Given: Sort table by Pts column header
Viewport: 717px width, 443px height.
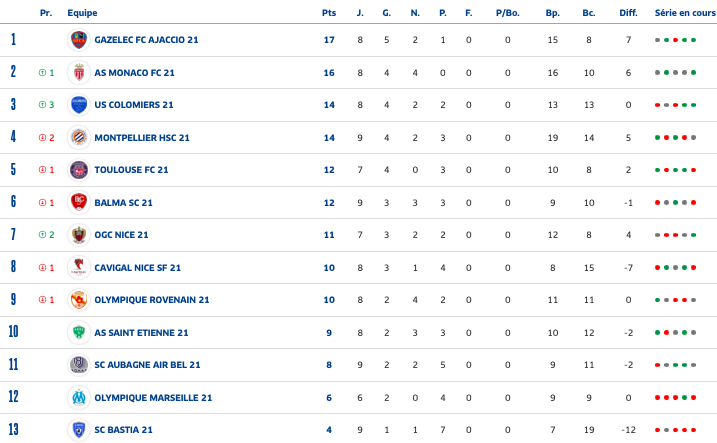Looking at the screenshot, I should click(329, 13).
